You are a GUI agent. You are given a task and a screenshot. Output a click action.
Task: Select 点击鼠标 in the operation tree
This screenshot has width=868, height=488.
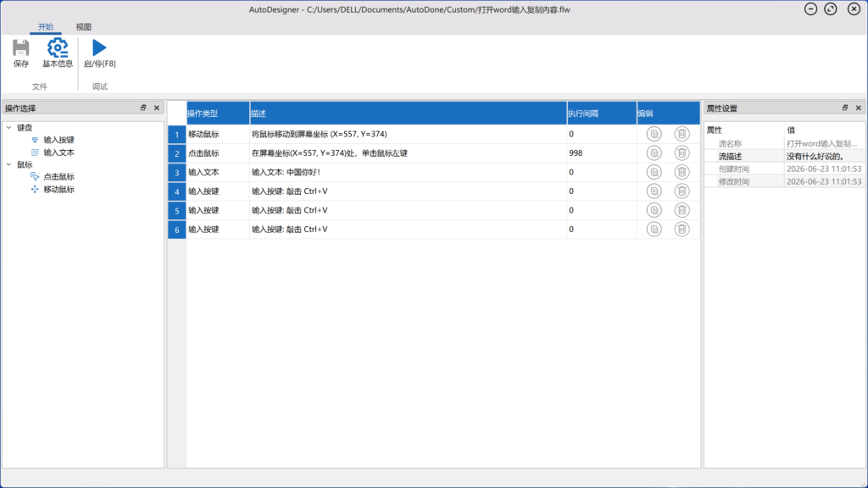pos(58,177)
